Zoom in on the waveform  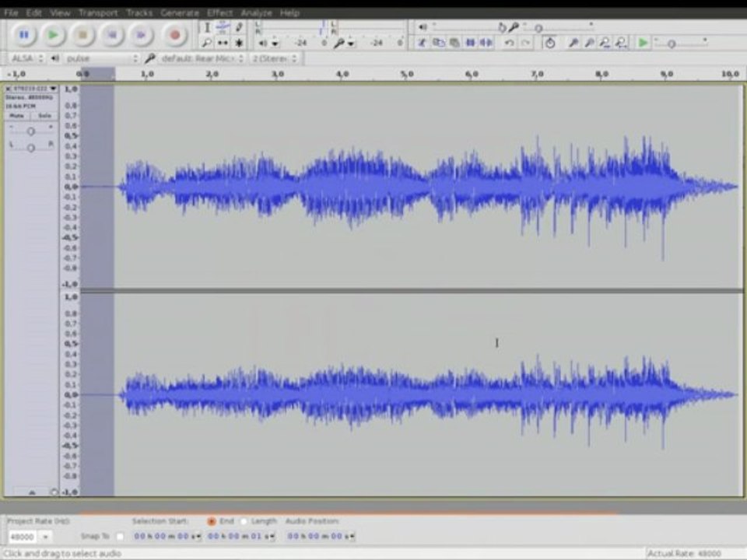[x=573, y=43]
